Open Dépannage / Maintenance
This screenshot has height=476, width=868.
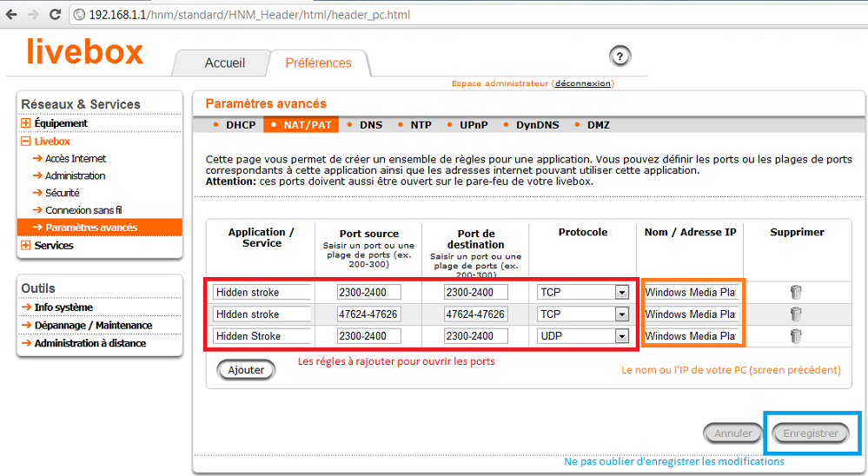click(x=93, y=325)
